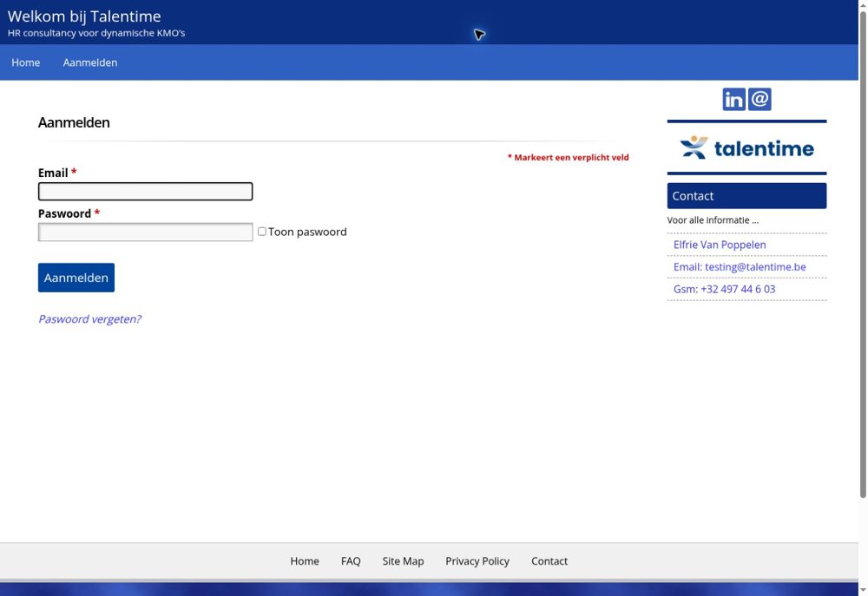Tick the Toon paswoord checkbox
This screenshot has height=596, width=868.
262,232
